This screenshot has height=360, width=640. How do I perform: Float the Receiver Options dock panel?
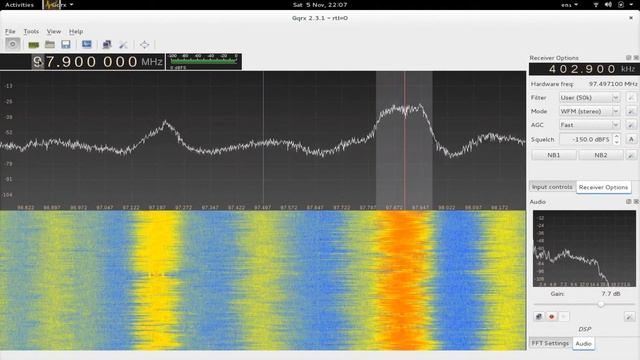tap(629, 58)
